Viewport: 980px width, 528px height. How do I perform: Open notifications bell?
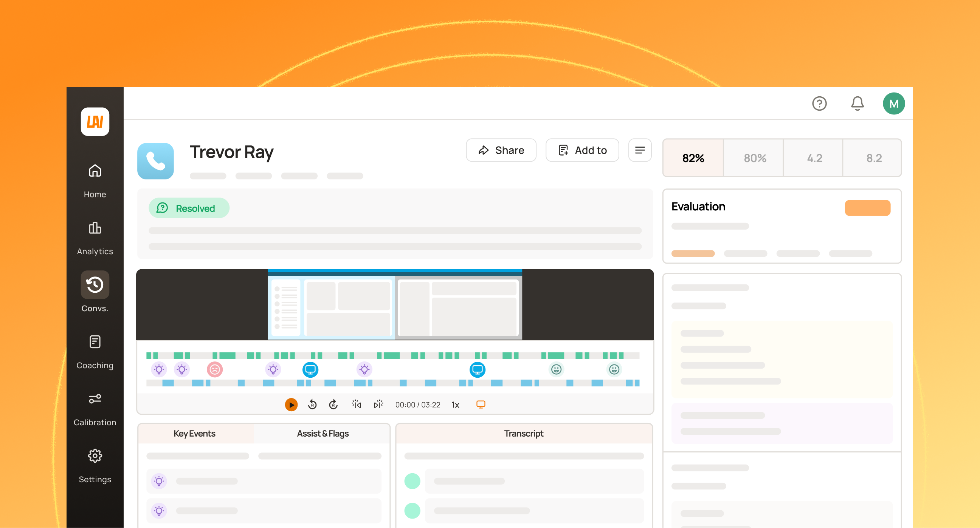coord(857,103)
